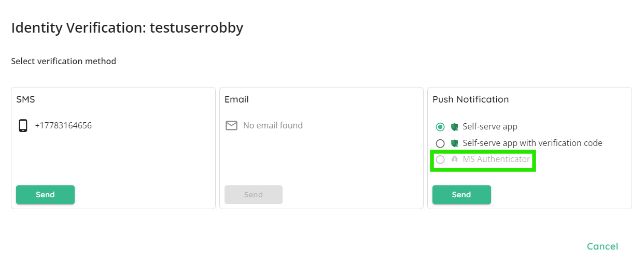Click the Email card heading
Image resolution: width=644 pixels, height=263 pixels.
point(236,99)
